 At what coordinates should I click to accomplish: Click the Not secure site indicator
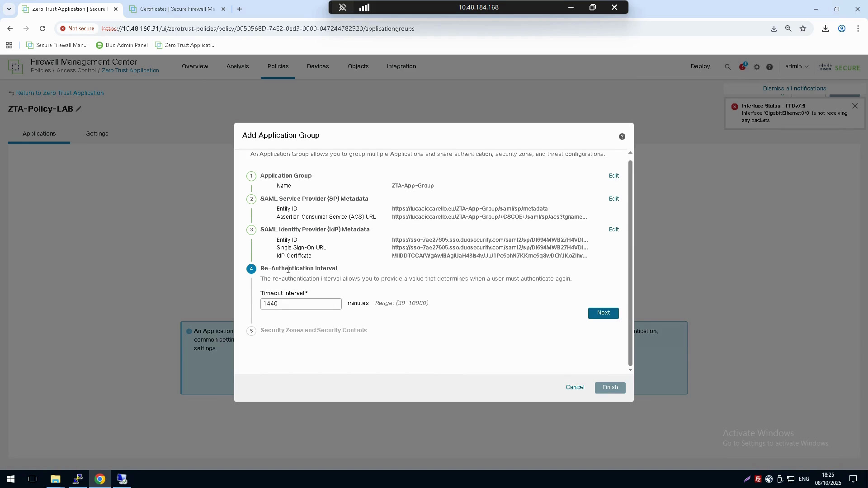tap(77, 28)
